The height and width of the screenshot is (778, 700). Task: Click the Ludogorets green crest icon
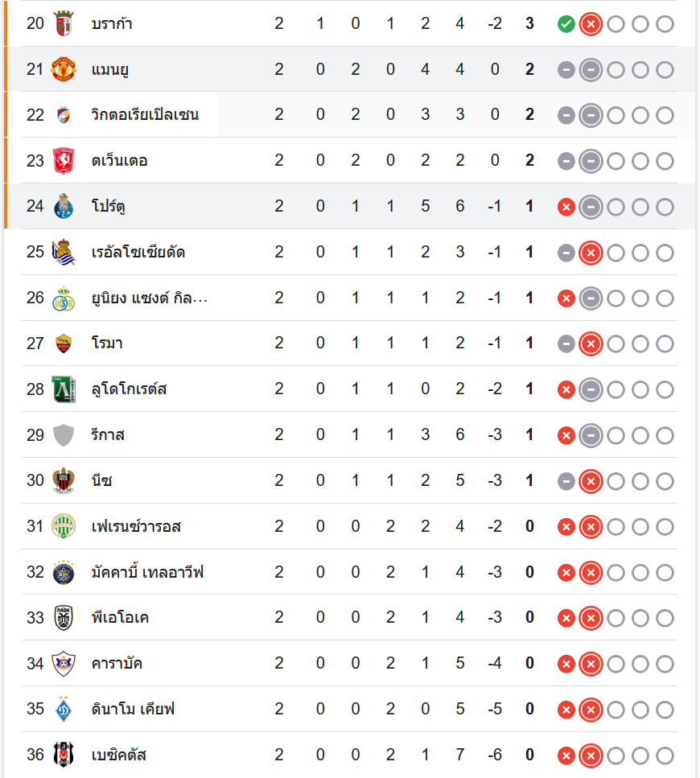pos(63,389)
